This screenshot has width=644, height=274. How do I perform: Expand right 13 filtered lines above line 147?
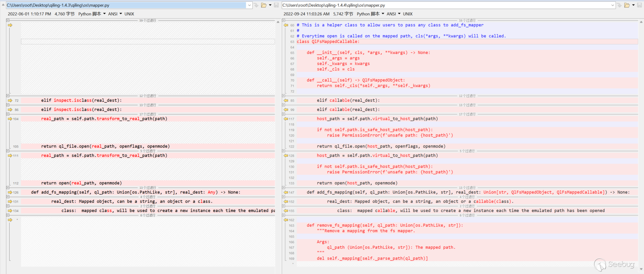283,187
